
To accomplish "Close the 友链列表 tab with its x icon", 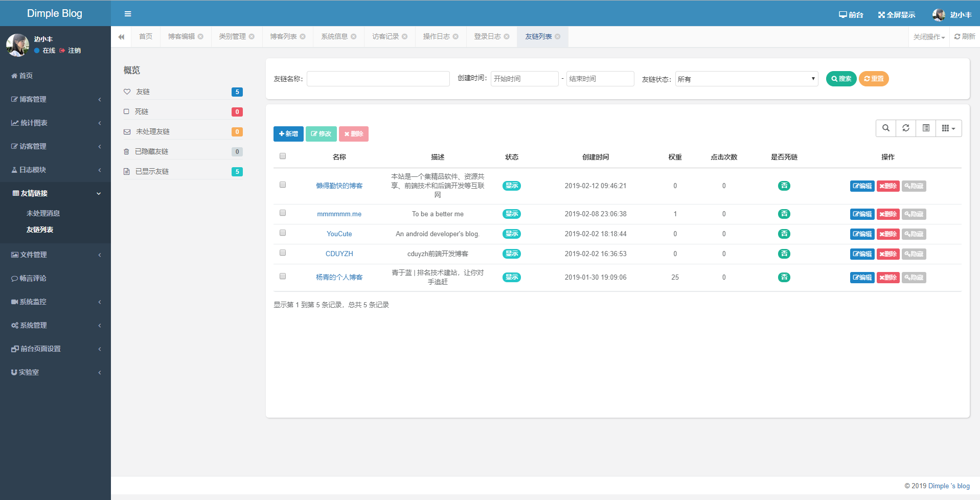I will [x=557, y=37].
